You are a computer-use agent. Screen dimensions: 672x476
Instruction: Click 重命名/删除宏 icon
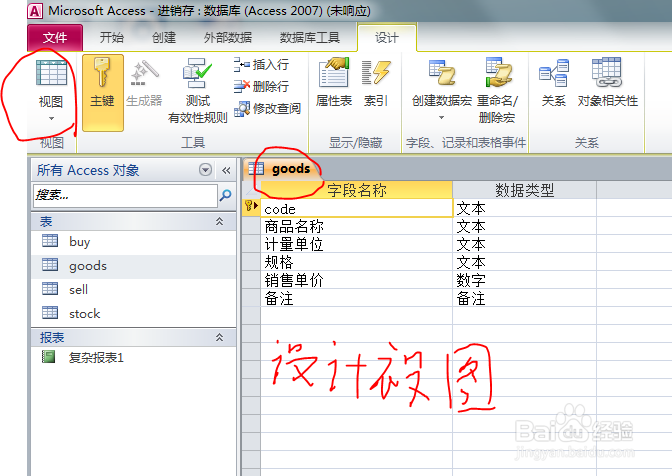click(498, 72)
